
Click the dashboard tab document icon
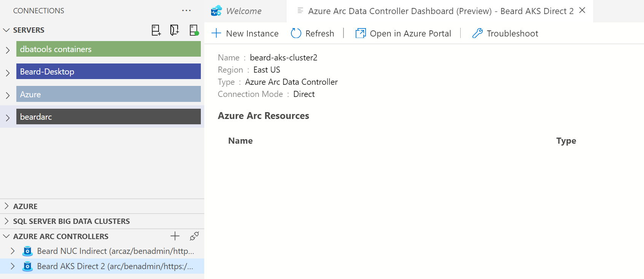pyautogui.click(x=300, y=11)
